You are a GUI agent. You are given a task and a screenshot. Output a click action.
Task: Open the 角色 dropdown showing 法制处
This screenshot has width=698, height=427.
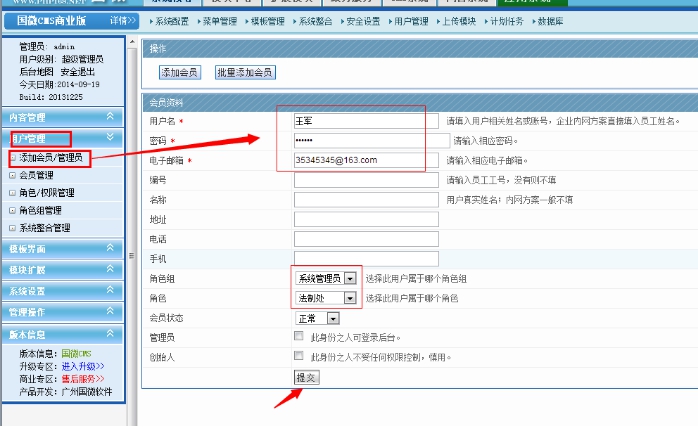[350, 298]
